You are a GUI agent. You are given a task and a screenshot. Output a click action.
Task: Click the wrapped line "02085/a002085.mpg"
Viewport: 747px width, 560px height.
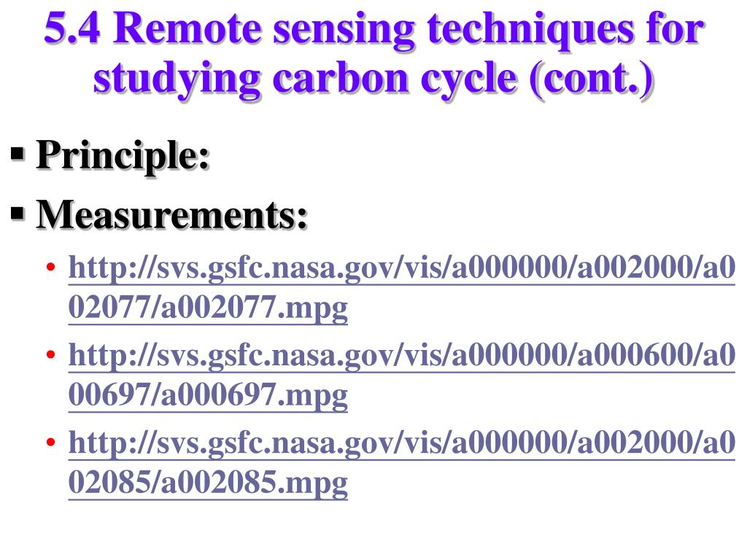[208, 483]
